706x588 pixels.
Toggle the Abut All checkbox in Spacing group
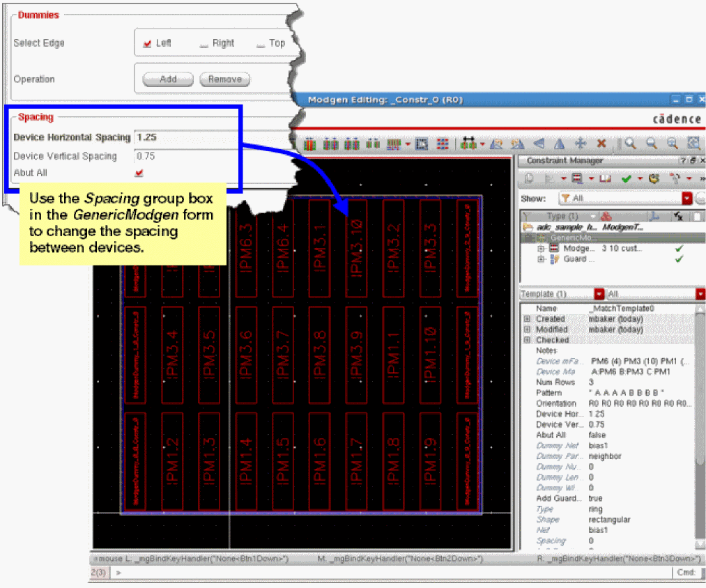point(139,173)
